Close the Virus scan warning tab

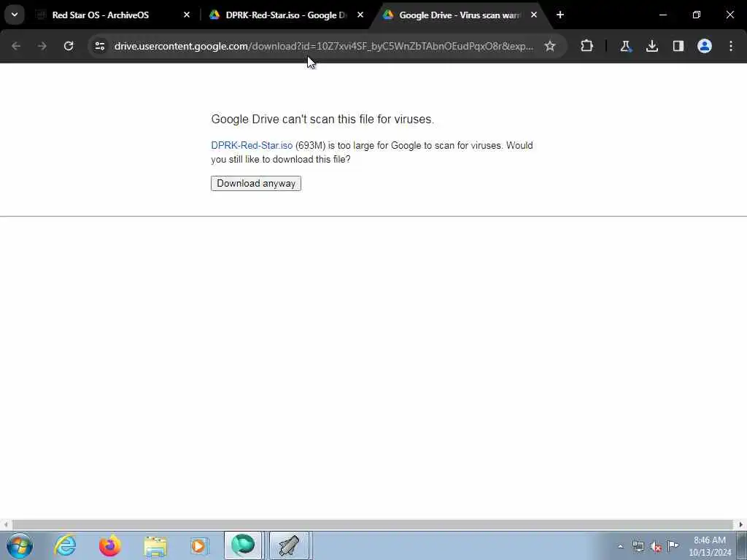click(x=533, y=15)
